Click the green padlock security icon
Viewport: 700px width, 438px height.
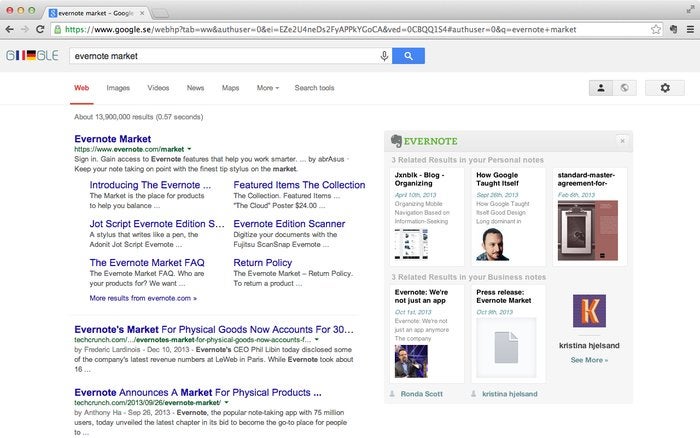58,29
